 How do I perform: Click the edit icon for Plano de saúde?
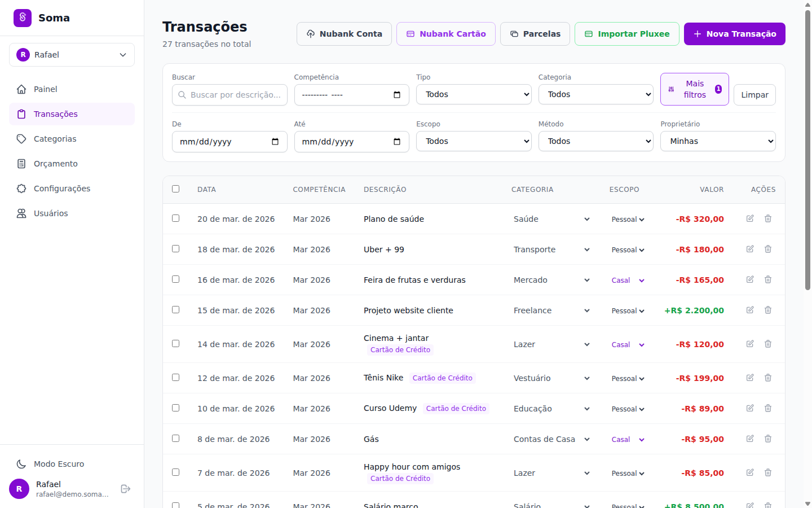click(x=750, y=218)
